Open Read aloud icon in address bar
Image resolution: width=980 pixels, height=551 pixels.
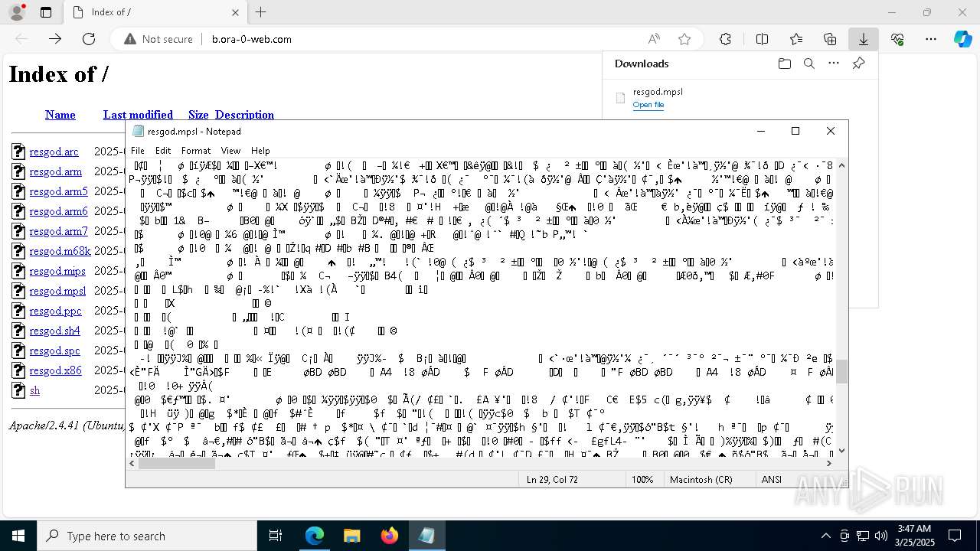(x=654, y=39)
